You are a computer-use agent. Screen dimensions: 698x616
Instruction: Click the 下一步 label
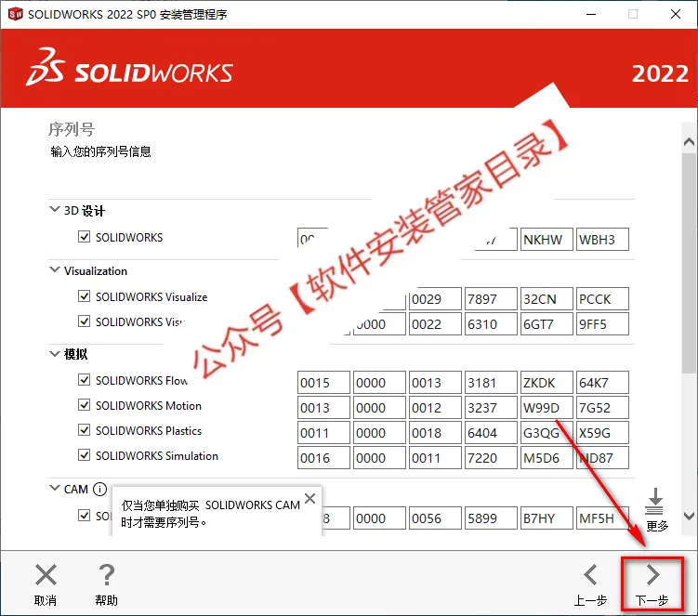coord(652,600)
